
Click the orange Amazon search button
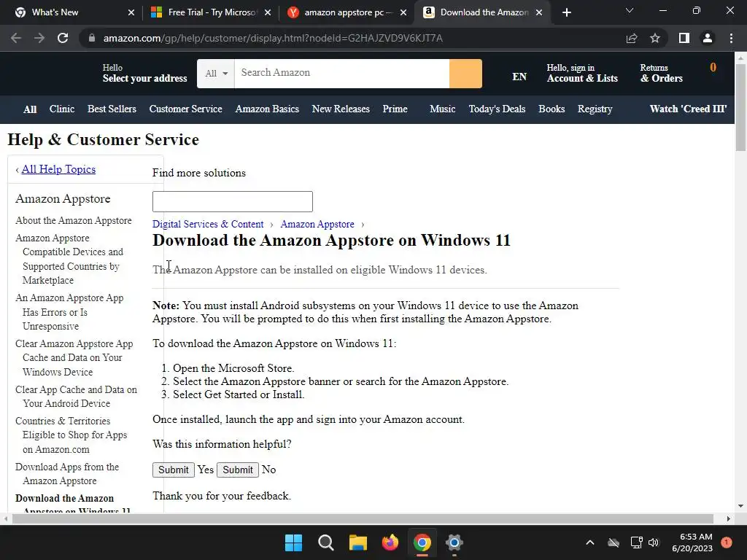[x=465, y=74]
